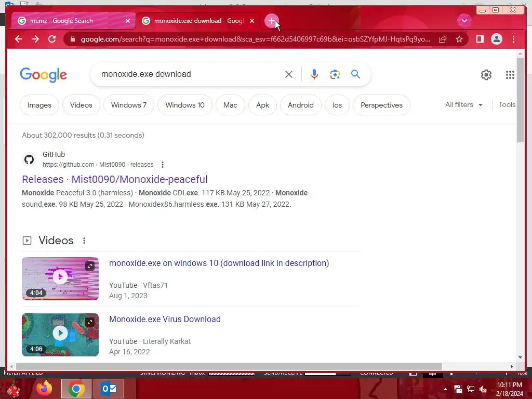
Task: Select the Apk filter chip
Action: click(262, 105)
